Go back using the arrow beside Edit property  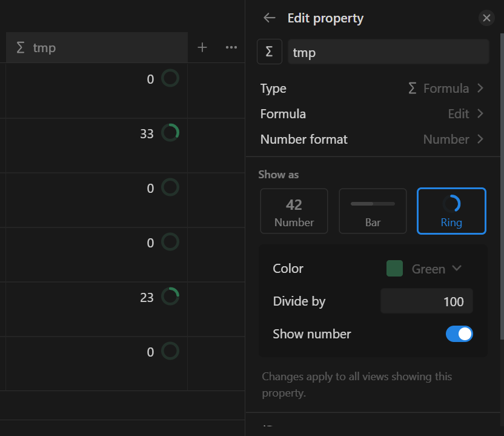[270, 18]
